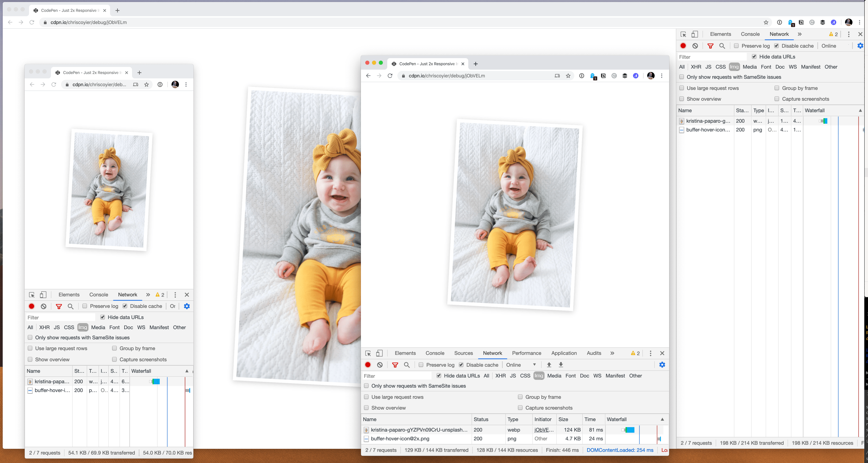Clear network log in middle window DevTools

tap(380, 365)
